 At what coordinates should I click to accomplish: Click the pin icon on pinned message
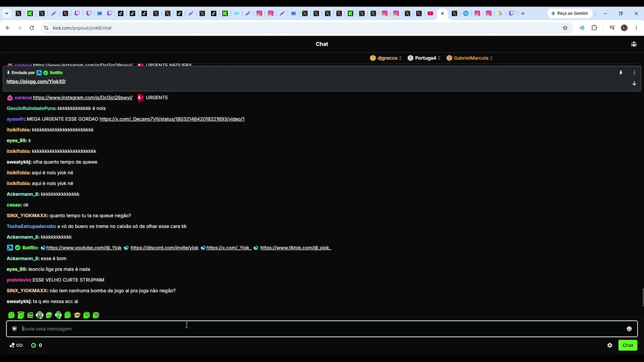(621, 73)
